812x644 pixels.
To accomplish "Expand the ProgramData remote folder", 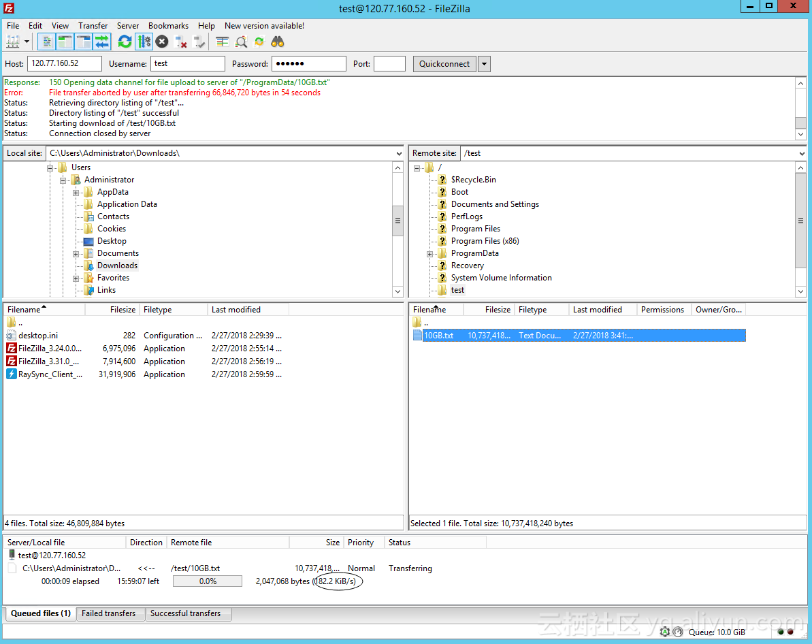I will [429, 254].
